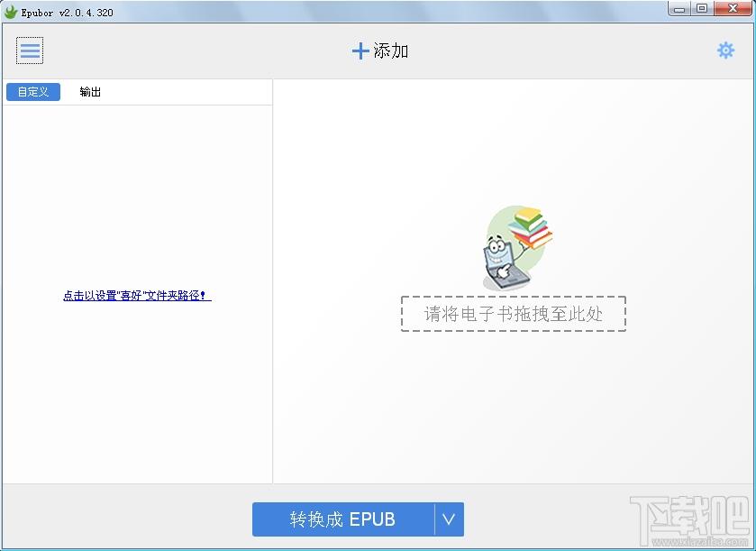The image size is (756, 551).
Task: Click the Epubor app icon in title bar
Action: pyautogui.click(x=11, y=12)
